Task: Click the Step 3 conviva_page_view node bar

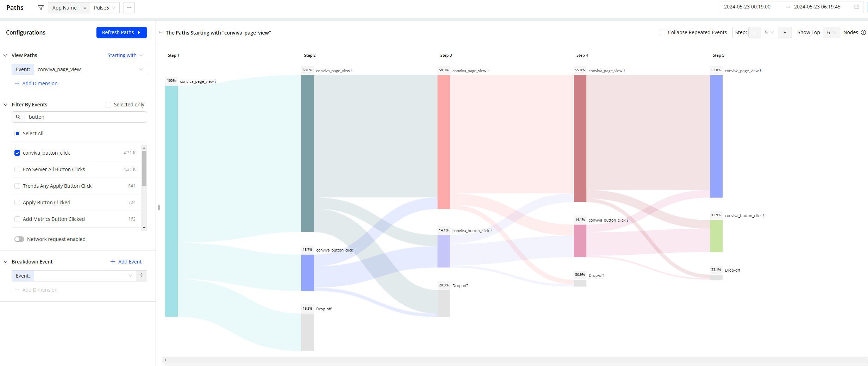Action: [444, 142]
